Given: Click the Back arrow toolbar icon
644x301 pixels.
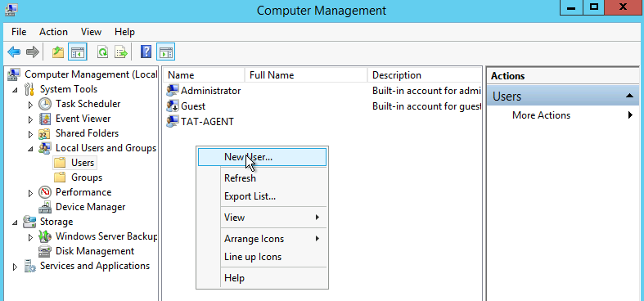Looking at the screenshot, I should point(14,52).
